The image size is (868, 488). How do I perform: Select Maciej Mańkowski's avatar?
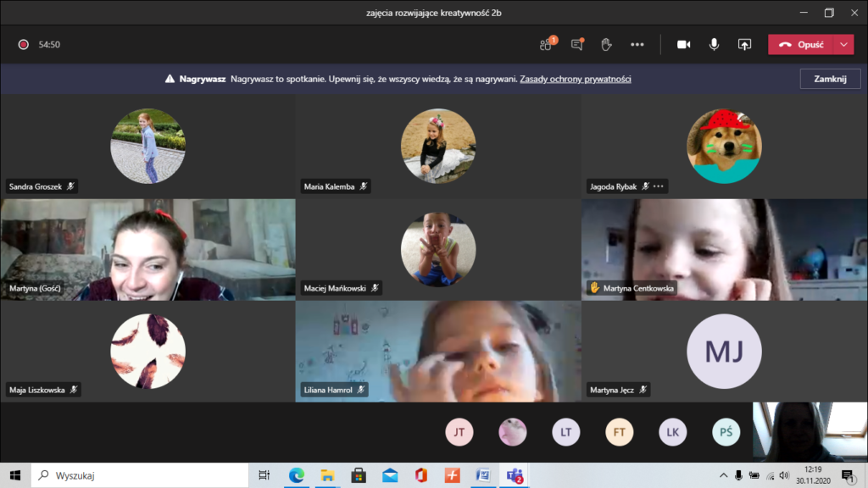438,250
